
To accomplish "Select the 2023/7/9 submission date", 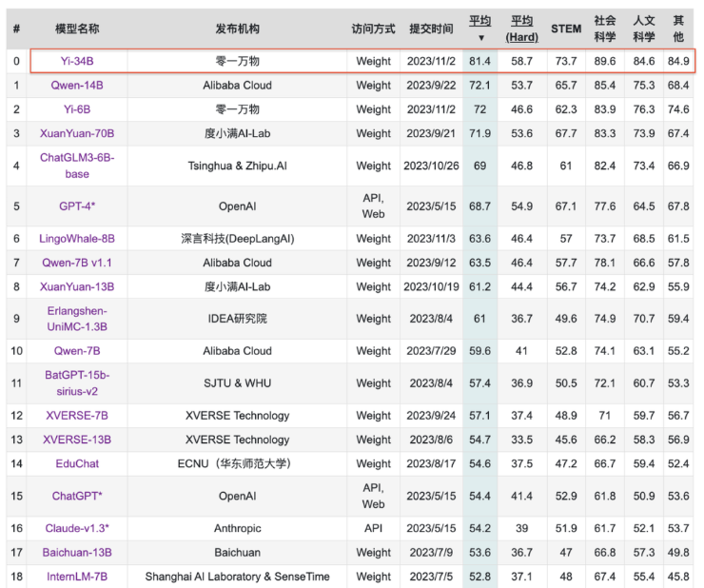I will pyautogui.click(x=431, y=553).
